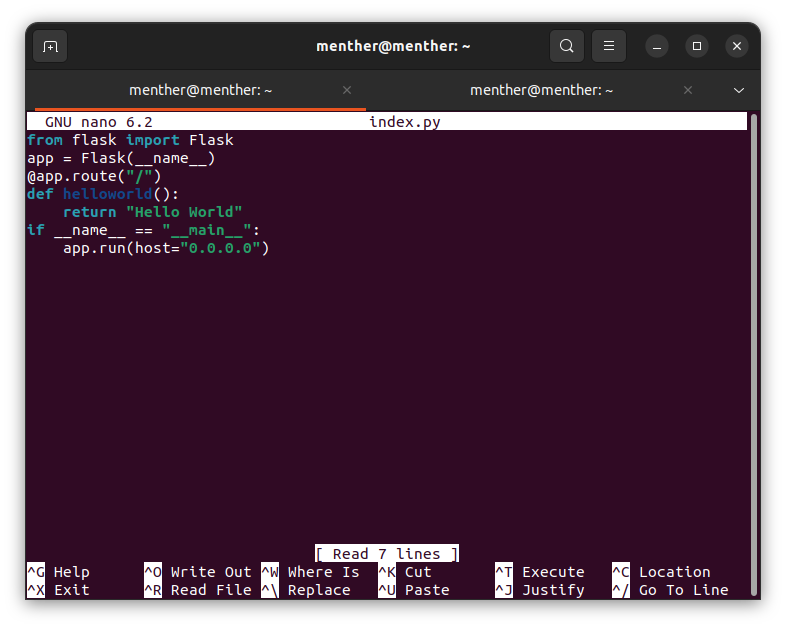Click the GNU nano 6.2 title text
786x628 pixels.
pyautogui.click(x=99, y=122)
